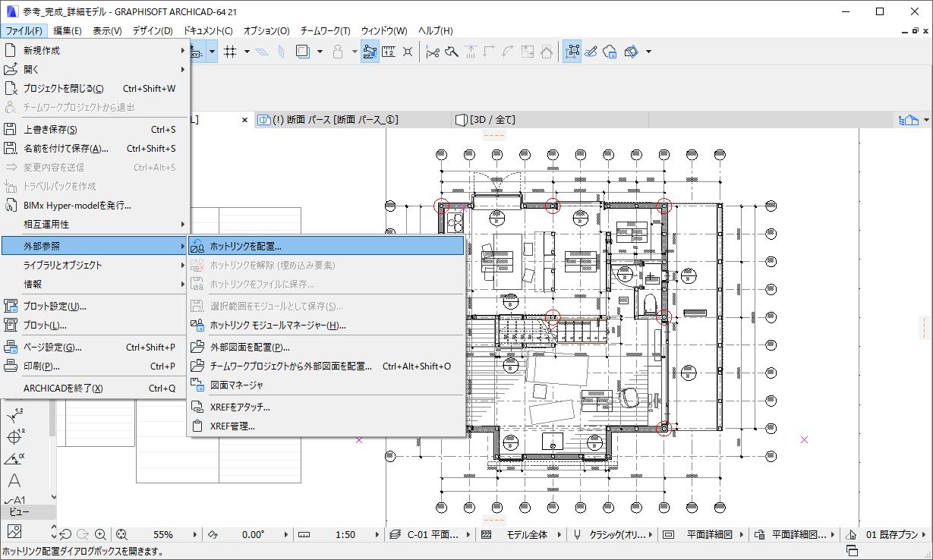Click the cascade windows icon in the status bar
Screen dimensions: 933x560
pos(852,552)
